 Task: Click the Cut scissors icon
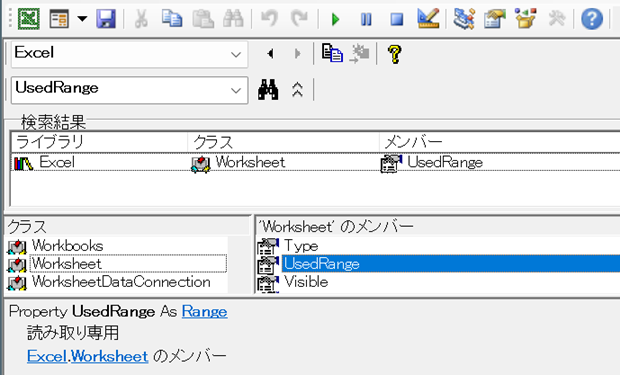[142, 19]
